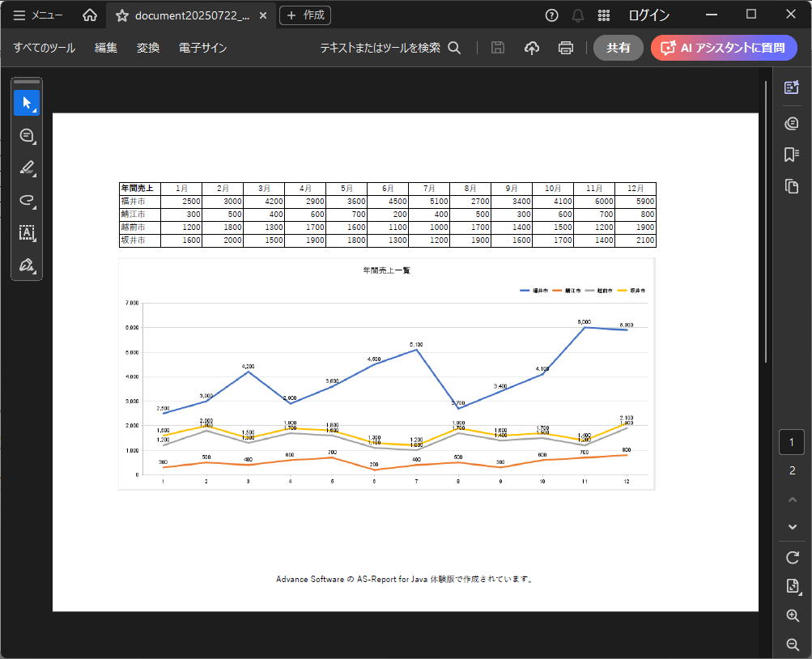Open the bookmarks panel icon
Viewport: 812px width, 659px height.
pyautogui.click(x=791, y=155)
